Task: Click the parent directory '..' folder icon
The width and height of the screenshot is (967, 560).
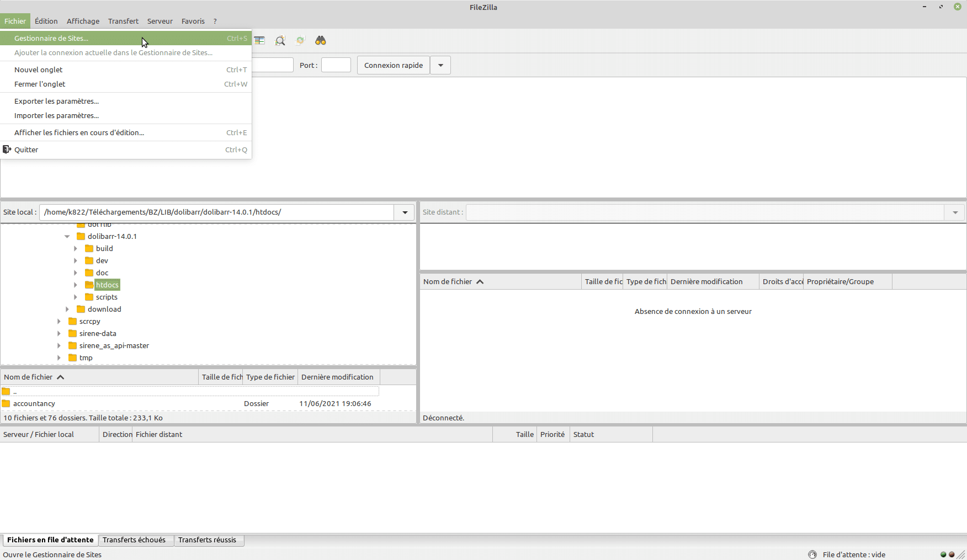Action: (x=6, y=391)
